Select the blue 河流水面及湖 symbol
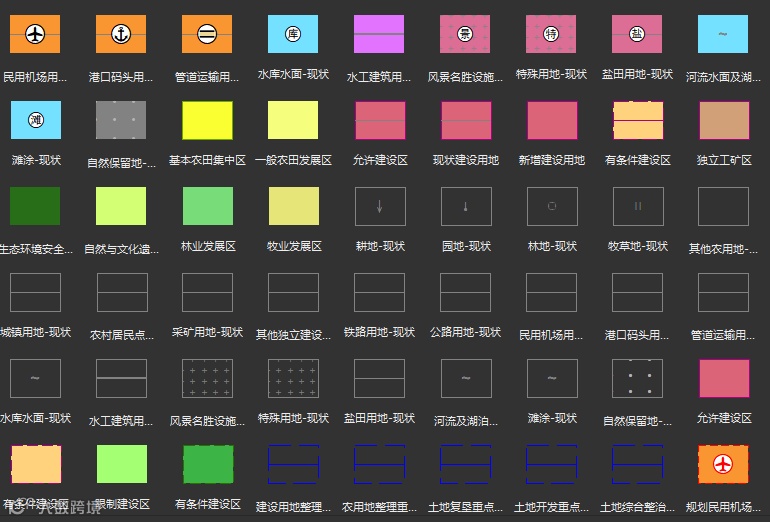This screenshot has width=770, height=522. 723,34
